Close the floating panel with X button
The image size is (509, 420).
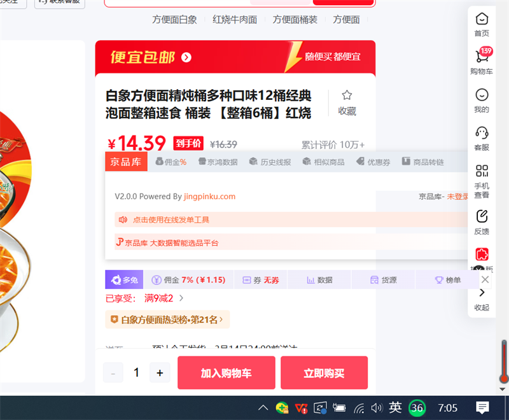485,280
